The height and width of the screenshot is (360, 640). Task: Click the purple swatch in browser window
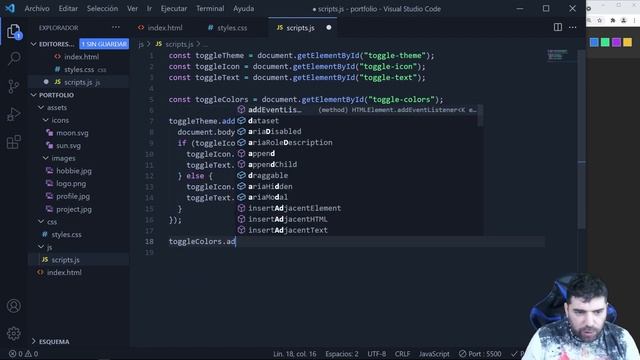616,42
